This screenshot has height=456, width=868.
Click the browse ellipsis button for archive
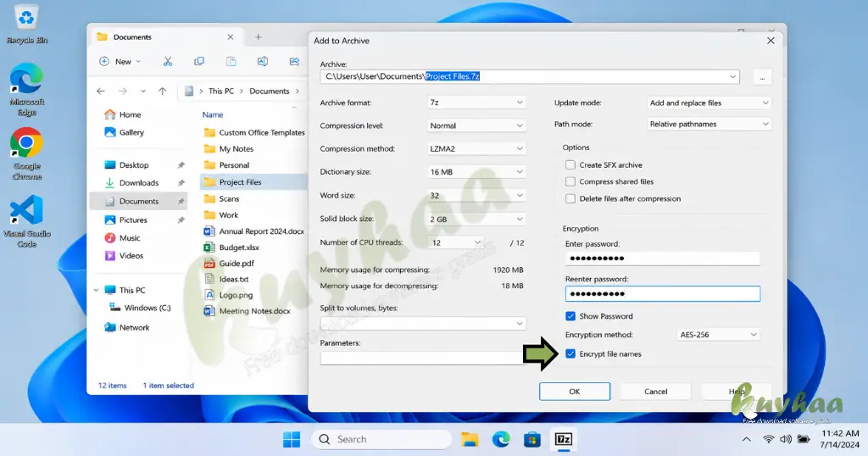pos(762,77)
